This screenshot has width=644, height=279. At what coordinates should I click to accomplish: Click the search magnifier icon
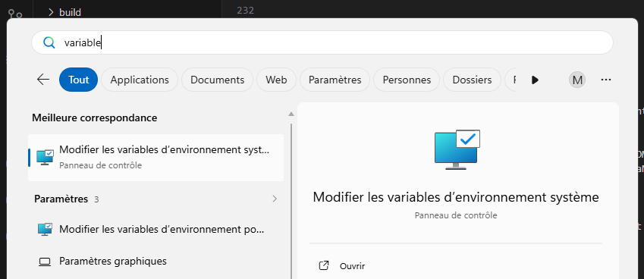(49, 42)
